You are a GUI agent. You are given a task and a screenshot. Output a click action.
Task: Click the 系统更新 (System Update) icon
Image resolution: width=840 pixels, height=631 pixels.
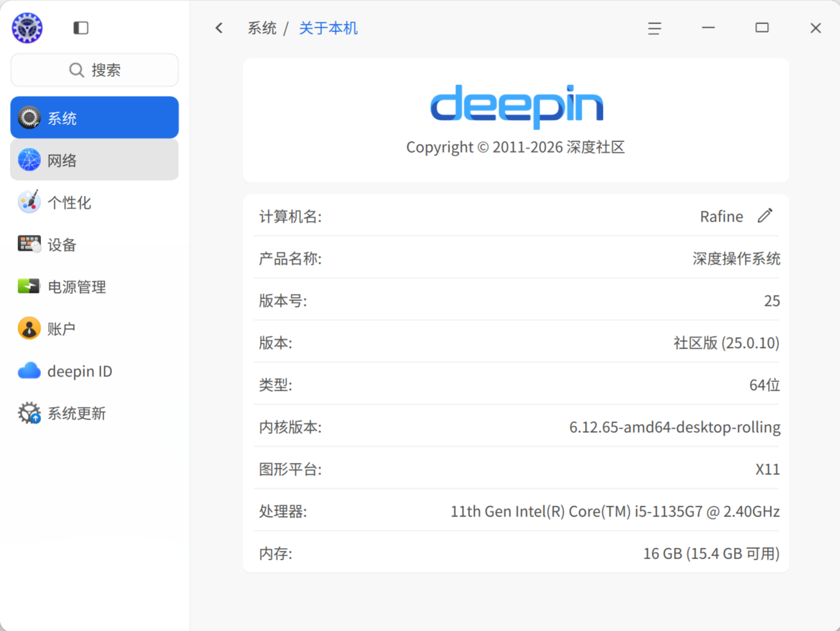click(29, 413)
